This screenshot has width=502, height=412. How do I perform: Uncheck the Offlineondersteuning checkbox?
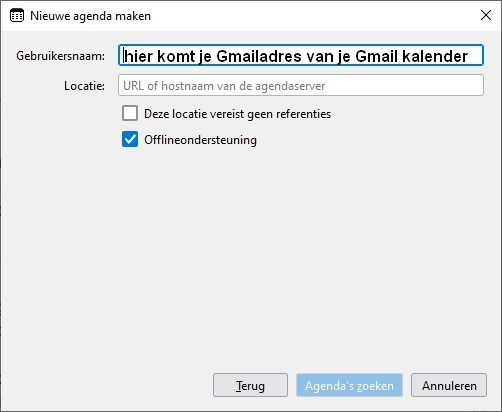point(130,139)
